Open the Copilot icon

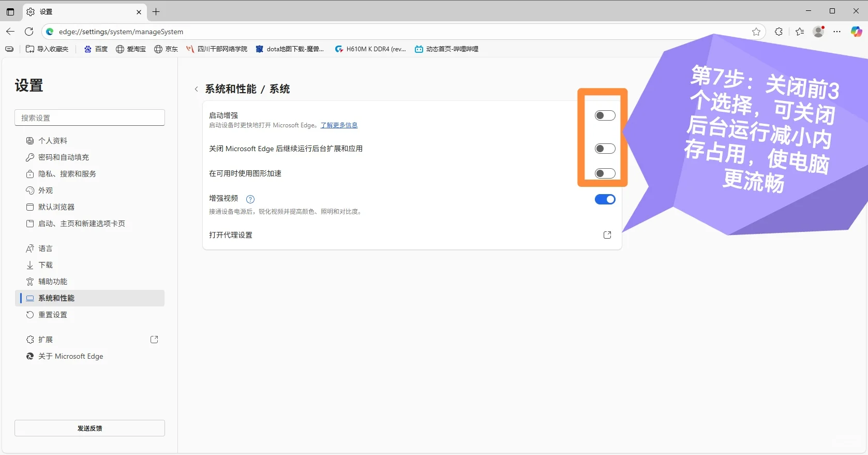(857, 32)
